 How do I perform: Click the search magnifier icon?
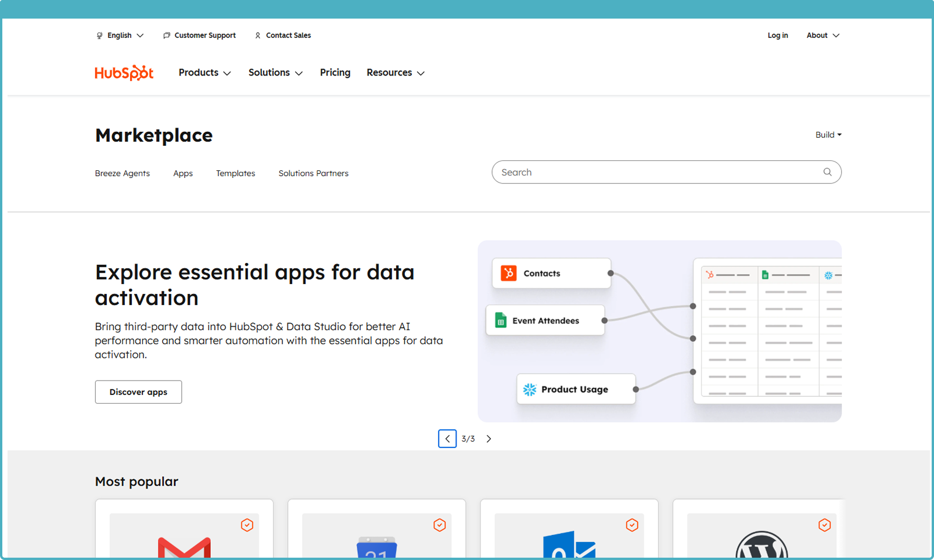click(827, 172)
